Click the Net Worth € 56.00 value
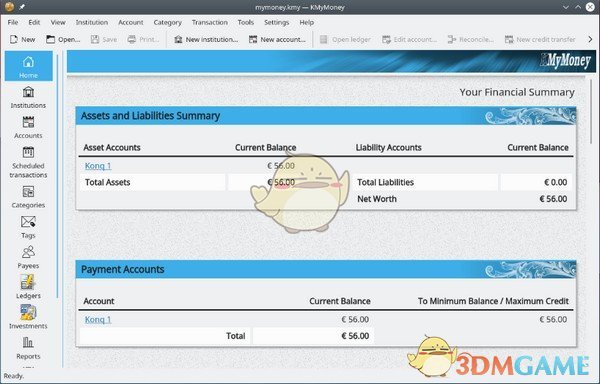This screenshot has height=384, width=600. tap(553, 199)
